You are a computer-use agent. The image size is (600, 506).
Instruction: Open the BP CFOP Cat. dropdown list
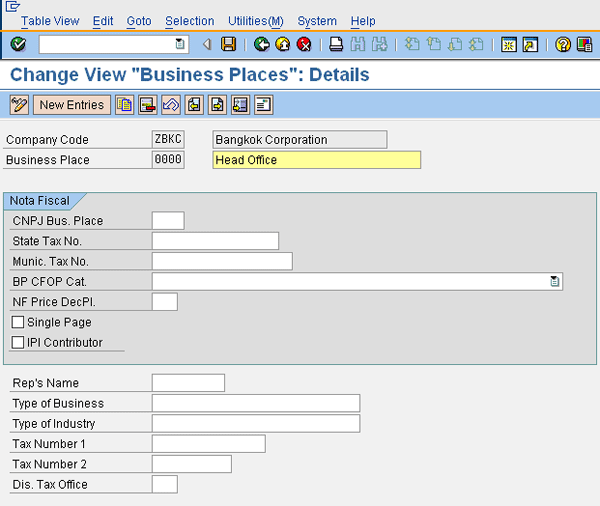[x=555, y=282]
